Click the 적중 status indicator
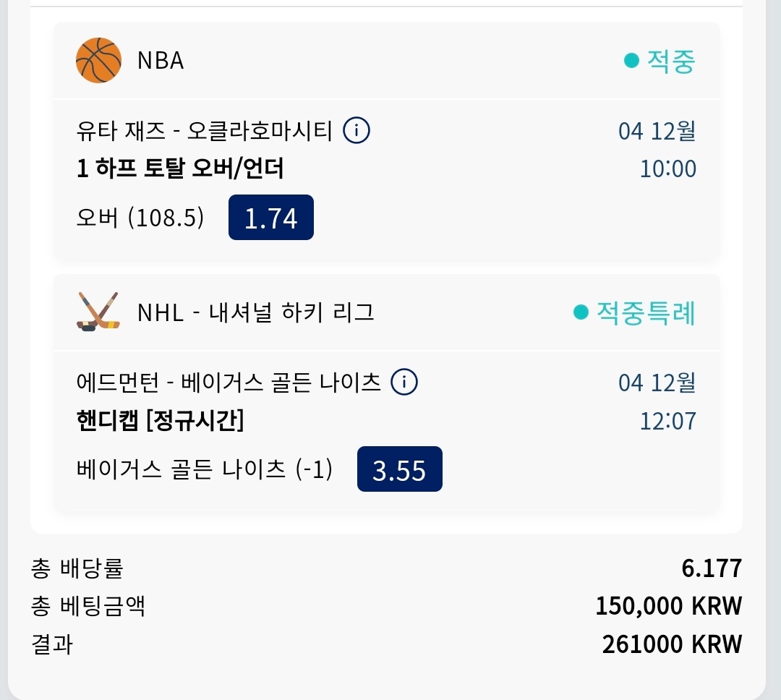The height and width of the screenshot is (700, 781). tap(660, 61)
